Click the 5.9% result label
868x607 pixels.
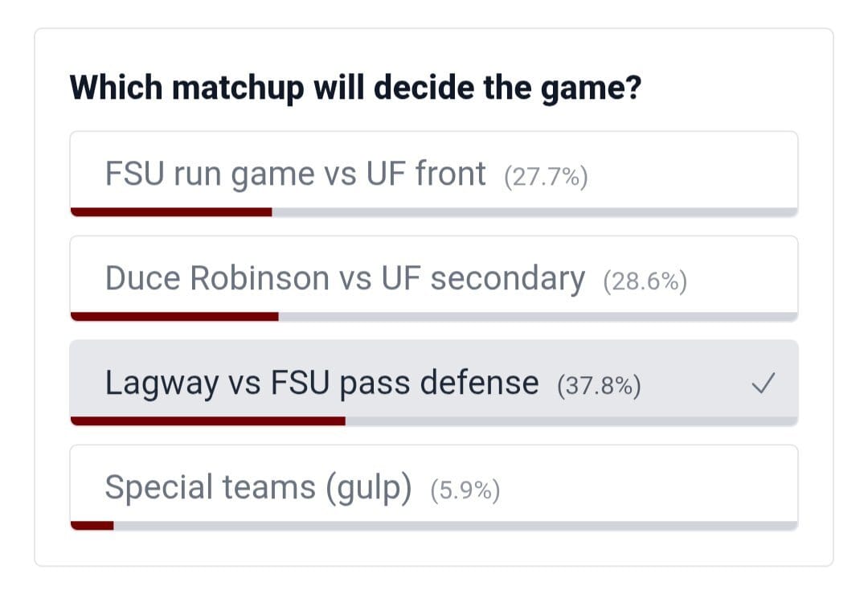tap(465, 490)
